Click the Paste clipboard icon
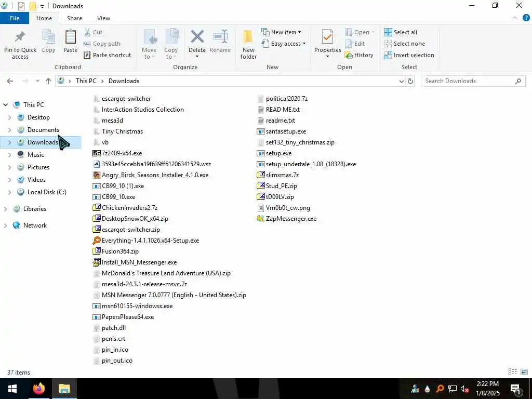This screenshot has width=532, height=399. point(70,36)
